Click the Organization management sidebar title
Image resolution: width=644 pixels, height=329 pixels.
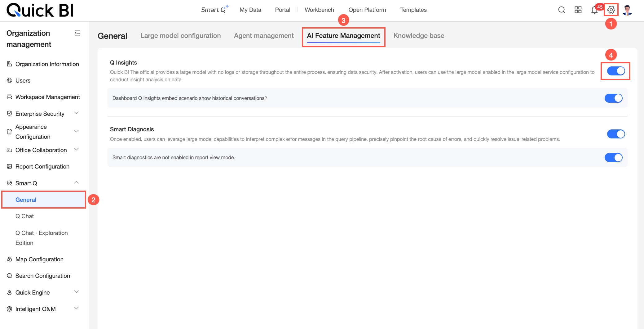(x=29, y=38)
